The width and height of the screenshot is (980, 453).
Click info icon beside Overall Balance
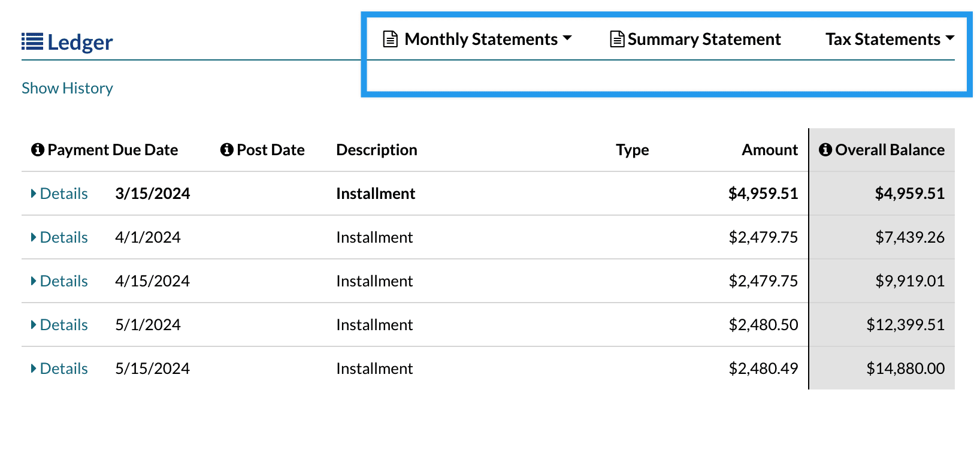click(825, 150)
